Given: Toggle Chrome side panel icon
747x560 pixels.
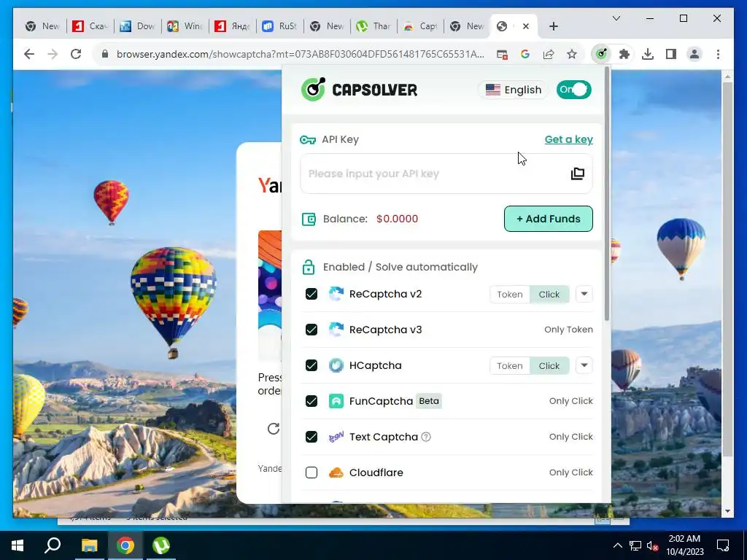Looking at the screenshot, I should [671, 54].
